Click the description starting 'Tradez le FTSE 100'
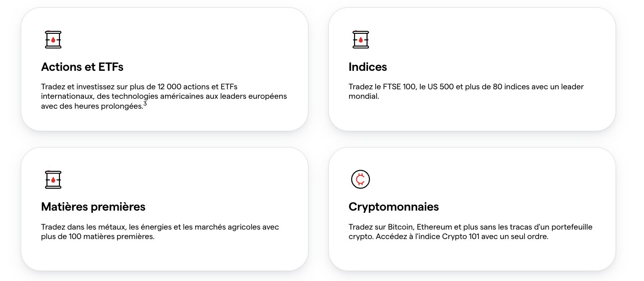The width and height of the screenshot is (644, 281). point(466,91)
